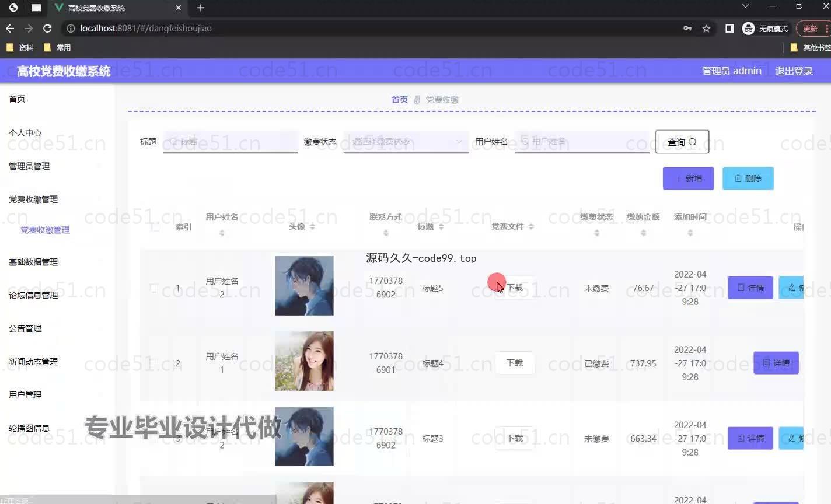Click 退出登录 to log out
The width and height of the screenshot is (831, 504).
pos(794,71)
